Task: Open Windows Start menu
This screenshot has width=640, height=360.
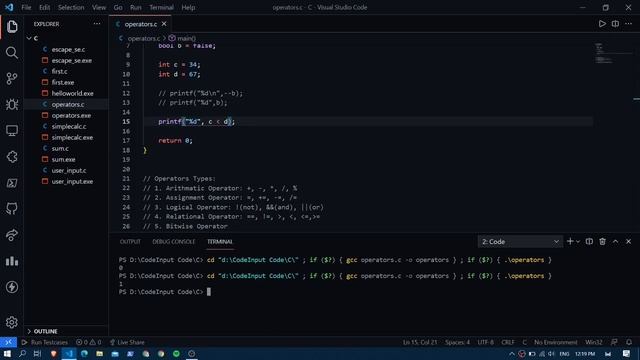Action: 7,353
